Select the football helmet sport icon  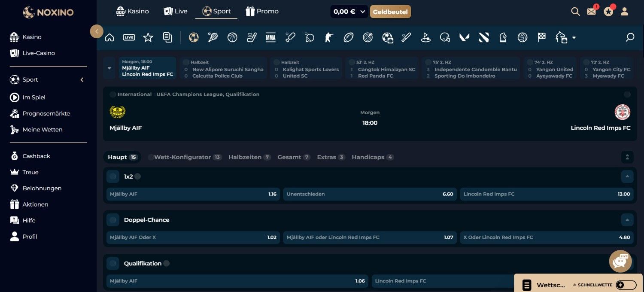point(445,38)
